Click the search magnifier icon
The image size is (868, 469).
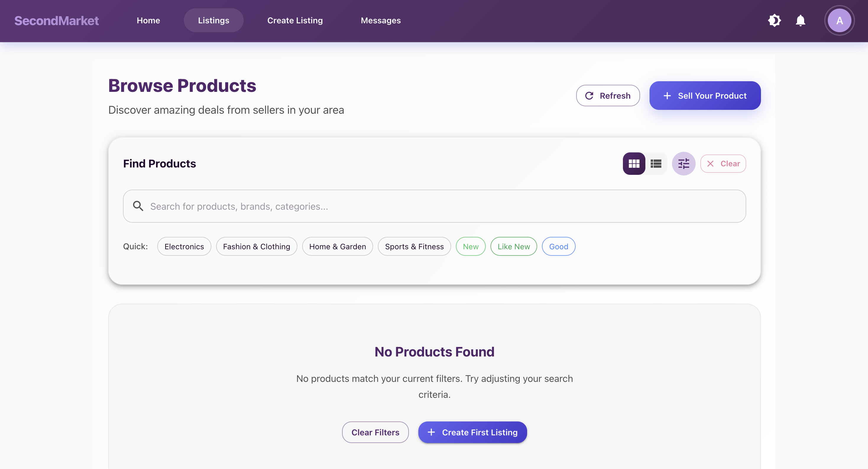coord(138,206)
